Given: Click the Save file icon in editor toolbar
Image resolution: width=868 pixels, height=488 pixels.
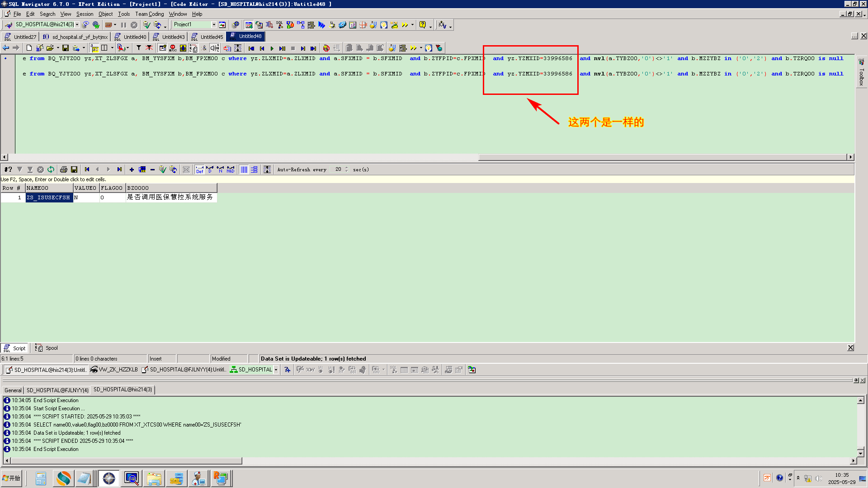Looking at the screenshot, I should [x=66, y=48].
